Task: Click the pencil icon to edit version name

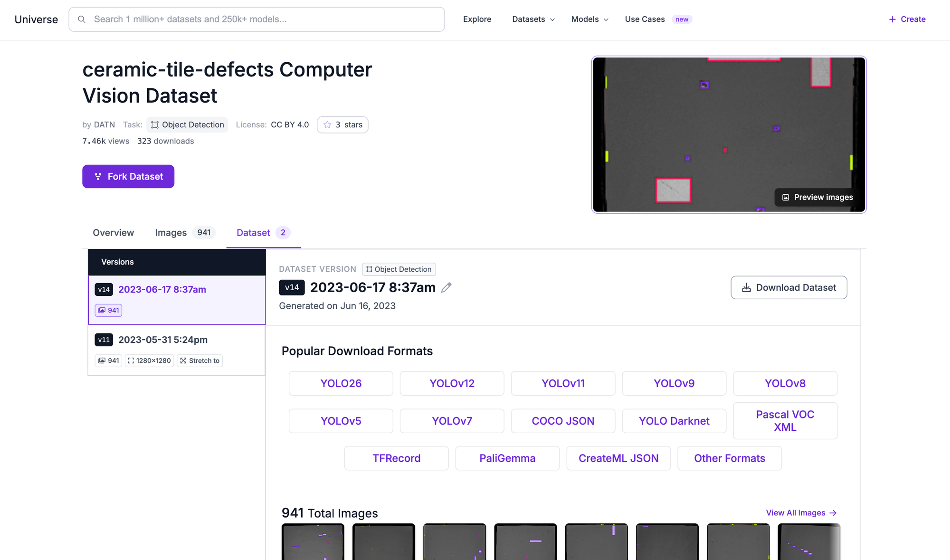Action: tap(446, 287)
